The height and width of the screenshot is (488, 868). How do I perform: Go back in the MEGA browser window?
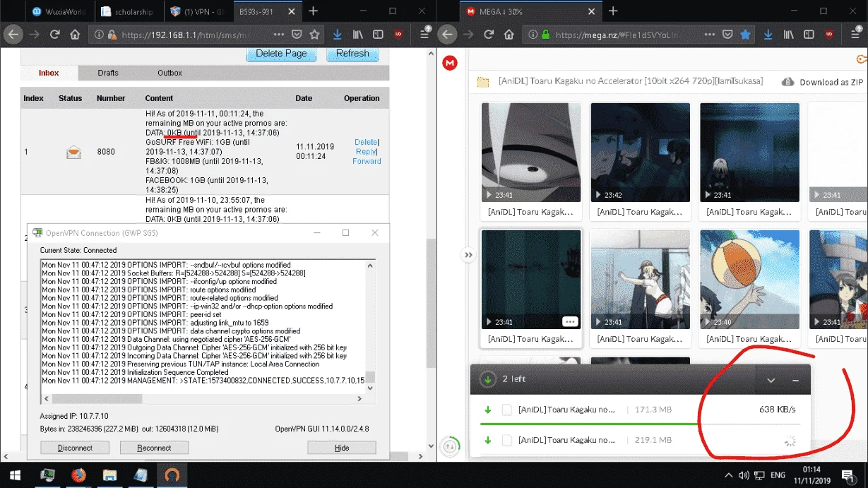[x=447, y=35]
